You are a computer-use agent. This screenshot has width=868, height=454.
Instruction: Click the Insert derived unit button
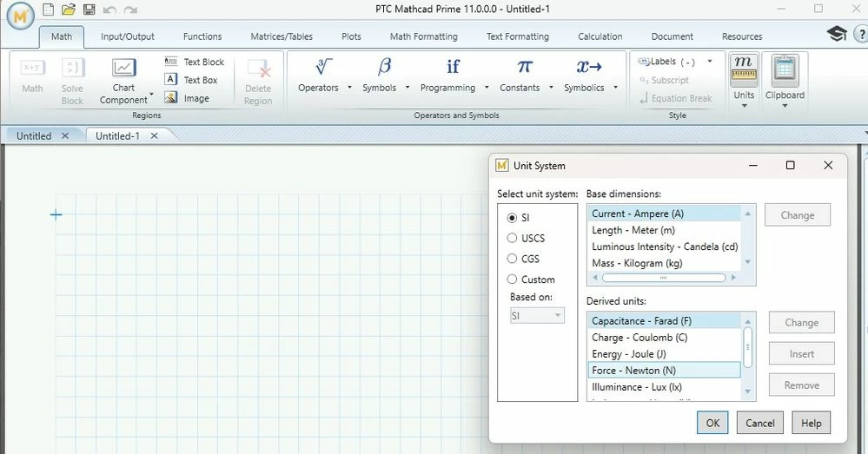pyautogui.click(x=801, y=354)
